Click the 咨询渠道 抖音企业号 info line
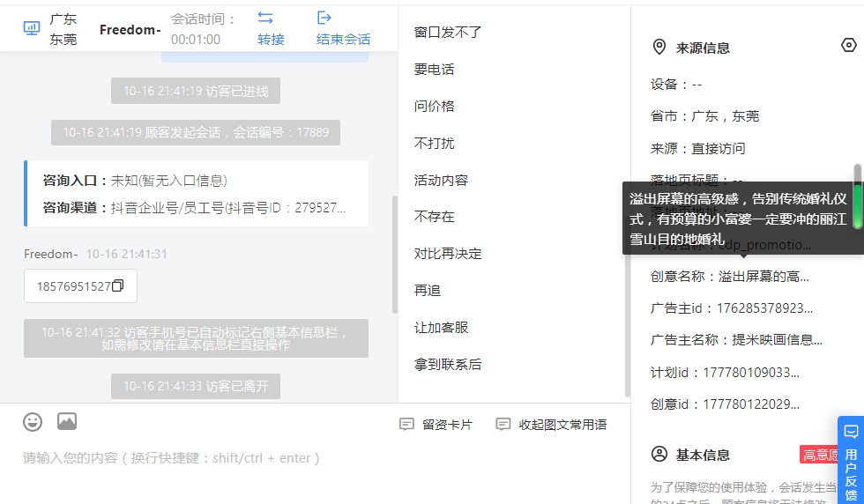Viewport: 864px width, 504px height. 194,208
